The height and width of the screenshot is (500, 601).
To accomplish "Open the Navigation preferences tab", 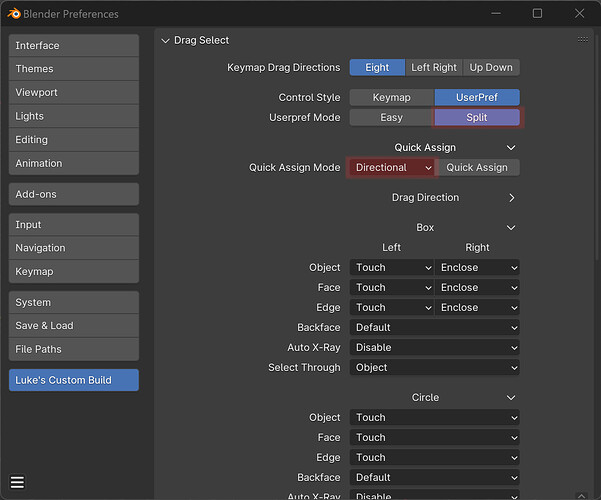I will [74, 248].
